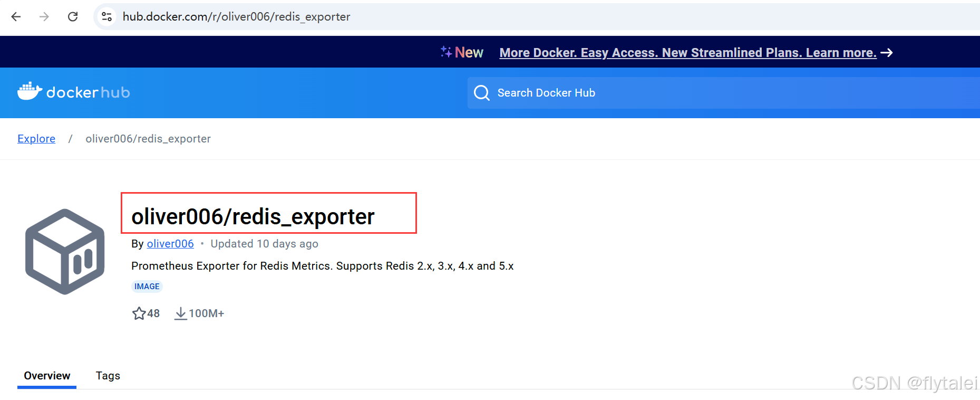The height and width of the screenshot is (400, 980).
Task: Click the Prometheus Exporter description text
Action: pos(323,266)
